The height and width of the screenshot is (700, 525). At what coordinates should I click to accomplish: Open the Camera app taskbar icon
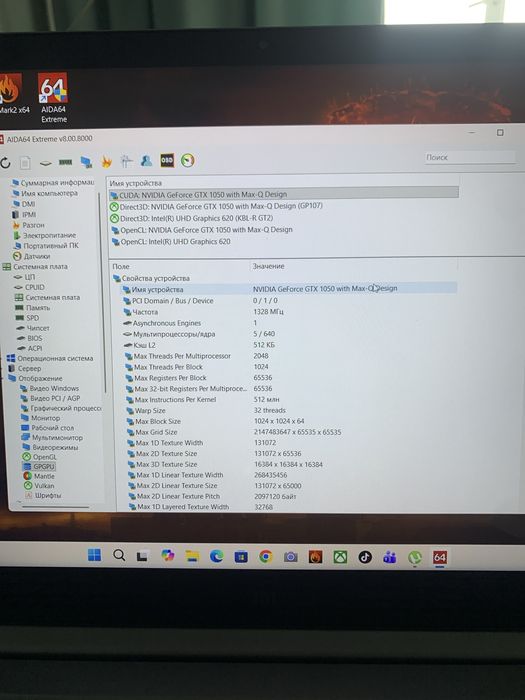pyautogui.click(x=291, y=557)
